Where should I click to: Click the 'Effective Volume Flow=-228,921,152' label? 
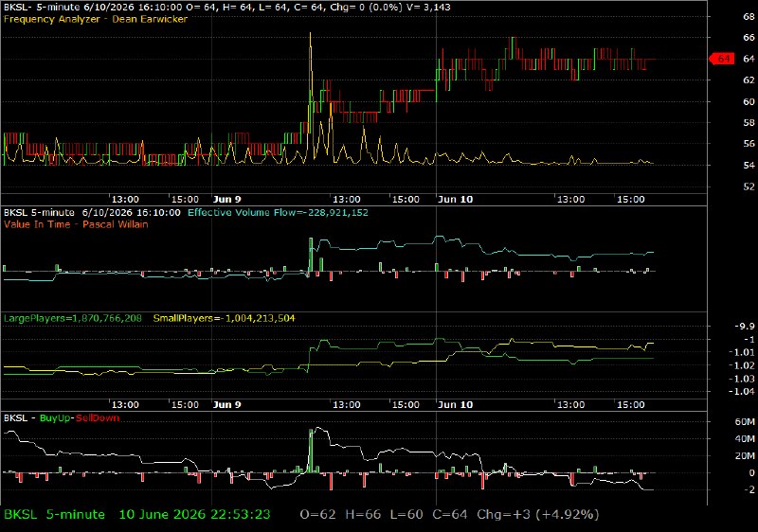click(x=278, y=212)
